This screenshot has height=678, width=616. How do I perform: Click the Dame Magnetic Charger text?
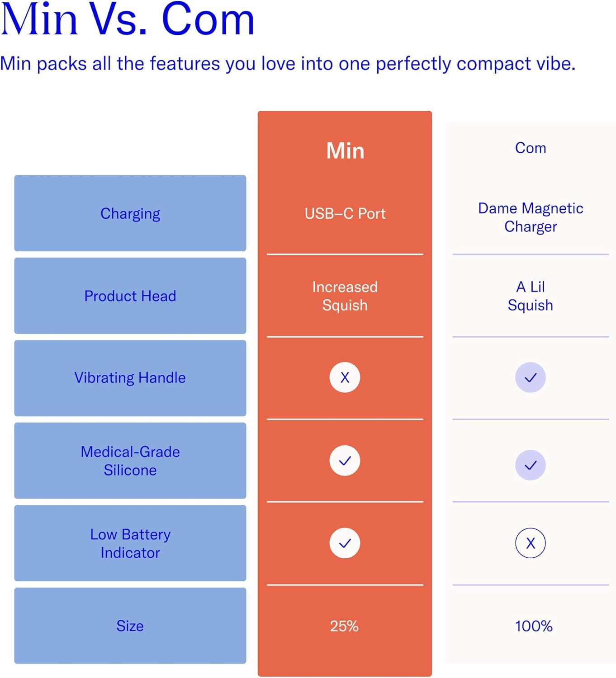point(531,217)
